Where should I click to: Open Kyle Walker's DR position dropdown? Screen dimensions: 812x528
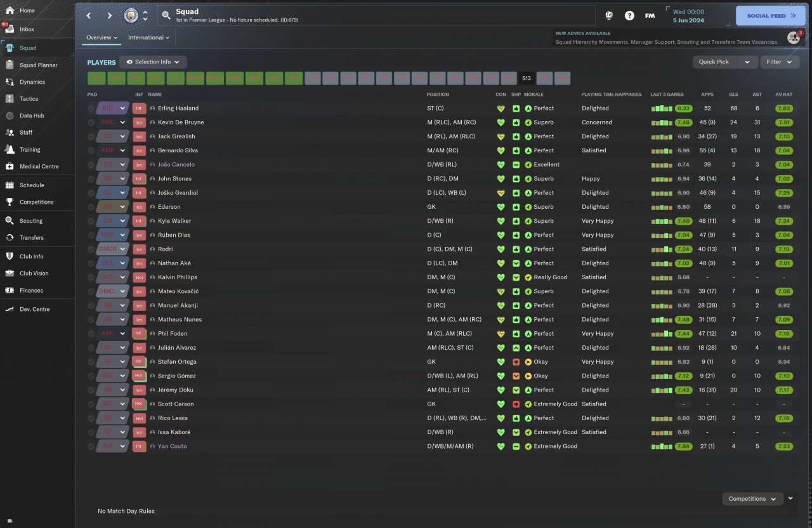click(x=113, y=221)
